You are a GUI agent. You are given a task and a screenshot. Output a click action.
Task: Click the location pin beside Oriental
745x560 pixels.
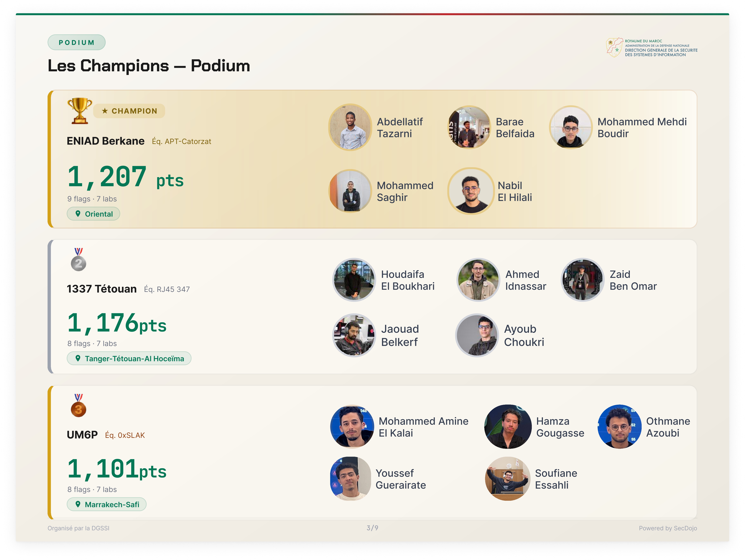coord(78,213)
